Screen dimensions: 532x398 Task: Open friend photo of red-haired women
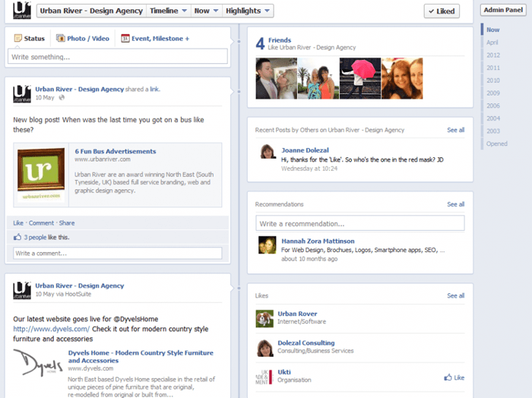pos(402,78)
